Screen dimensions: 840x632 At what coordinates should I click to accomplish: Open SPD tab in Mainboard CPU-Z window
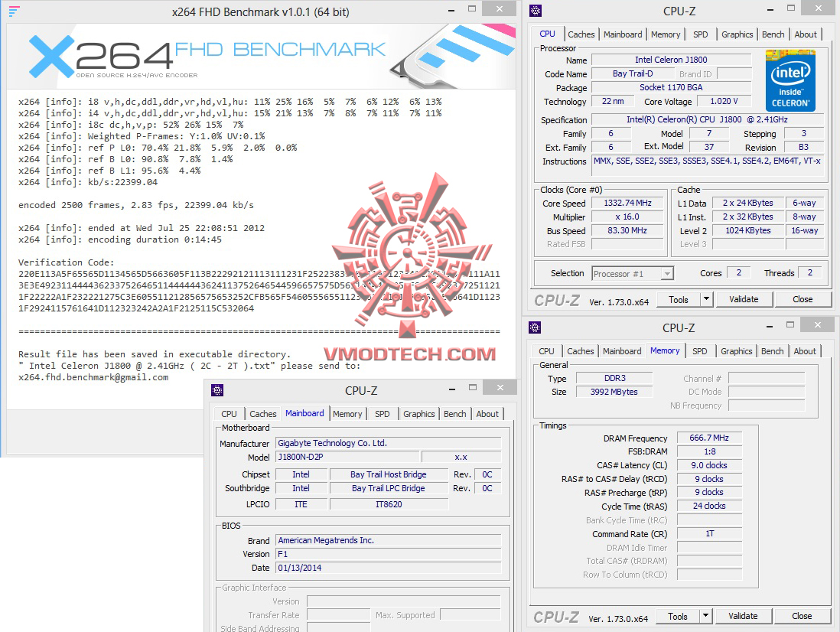(x=382, y=414)
